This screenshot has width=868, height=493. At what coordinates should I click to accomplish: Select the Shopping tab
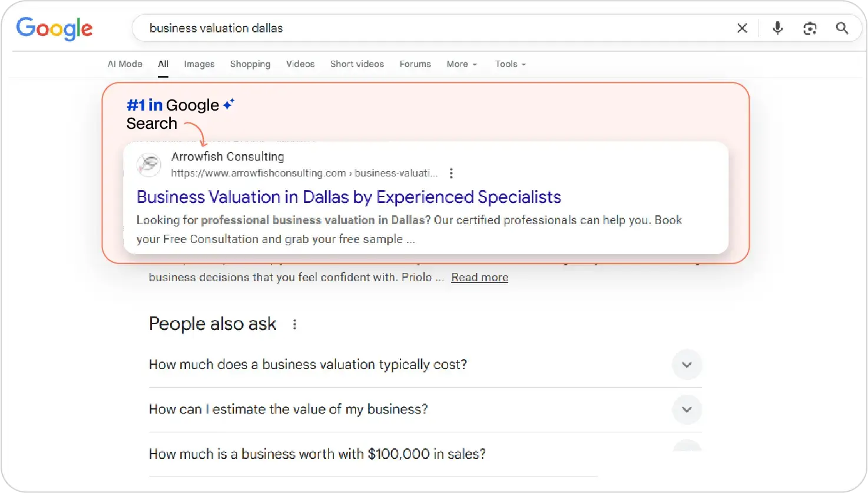[x=250, y=64]
